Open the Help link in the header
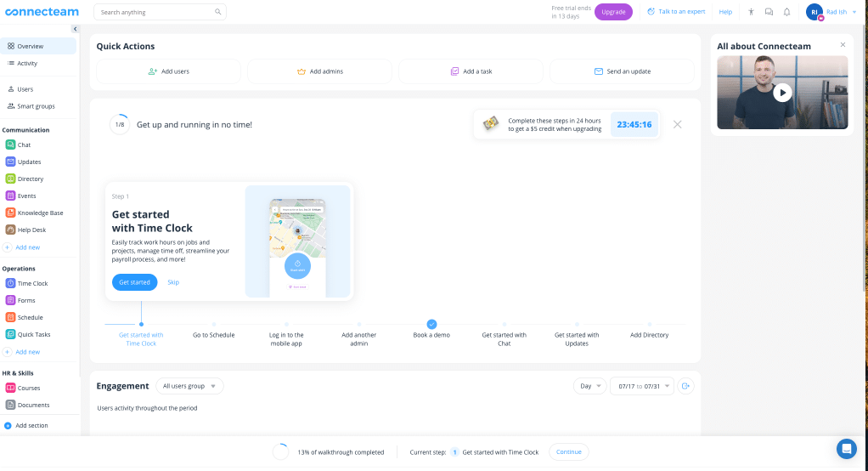868x471 pixels. (x=725, y=12)
